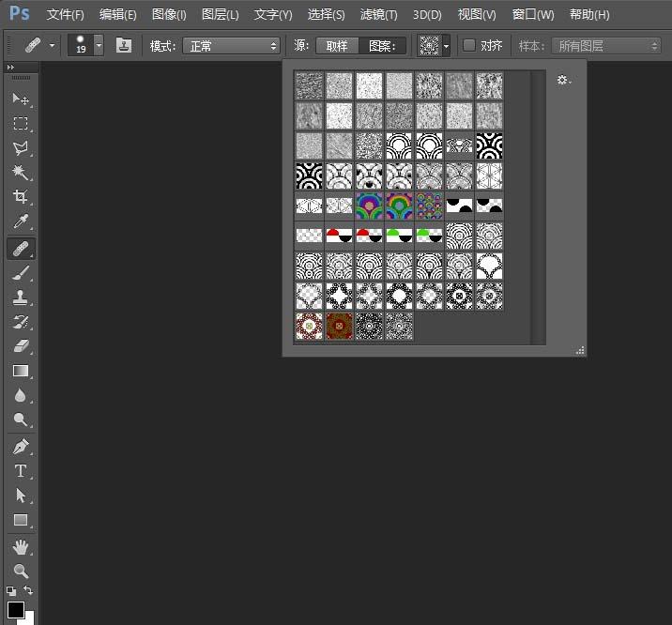Select the Magic Wand tool
Viewport: 672px width, 625px height.
tap(21, 173)
